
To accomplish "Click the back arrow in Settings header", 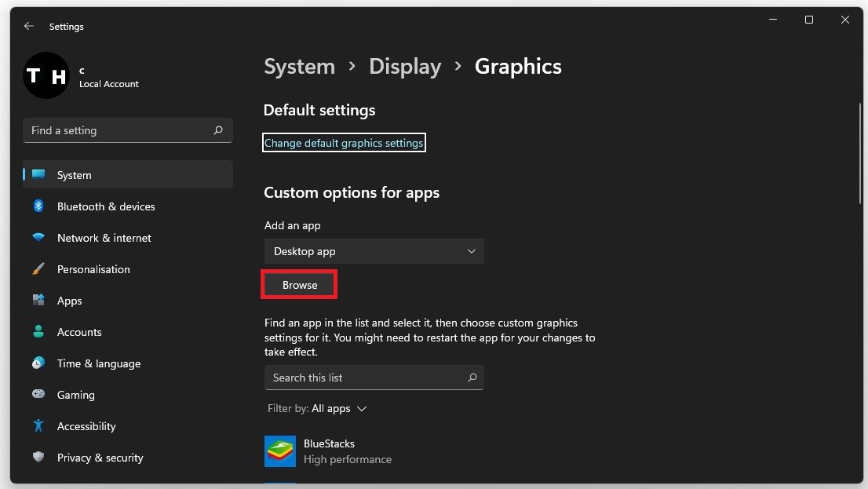I will pyautogui.click(x=29, y=26).
